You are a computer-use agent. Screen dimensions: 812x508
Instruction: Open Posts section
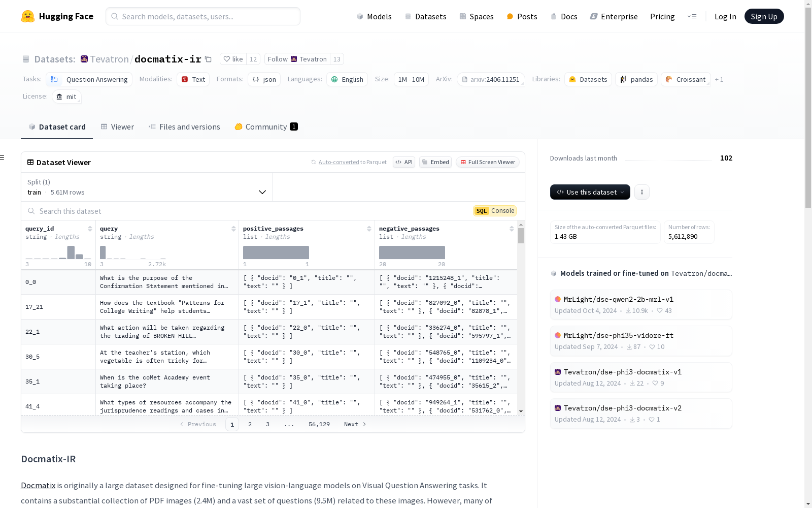tap(522, 16)
